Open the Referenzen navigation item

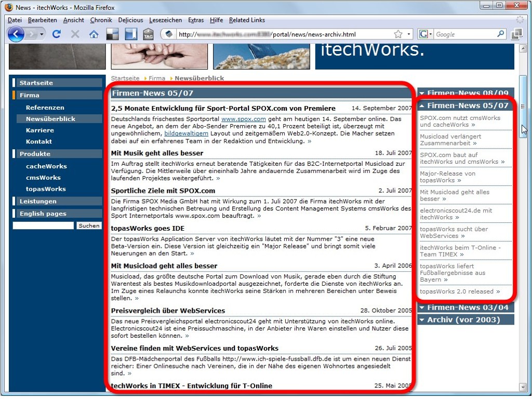point(45,108)
